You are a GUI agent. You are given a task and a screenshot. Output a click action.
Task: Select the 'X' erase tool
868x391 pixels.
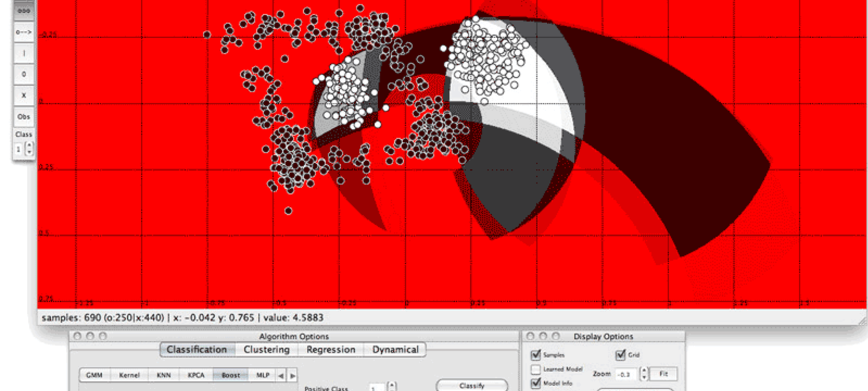coord(24,95)
